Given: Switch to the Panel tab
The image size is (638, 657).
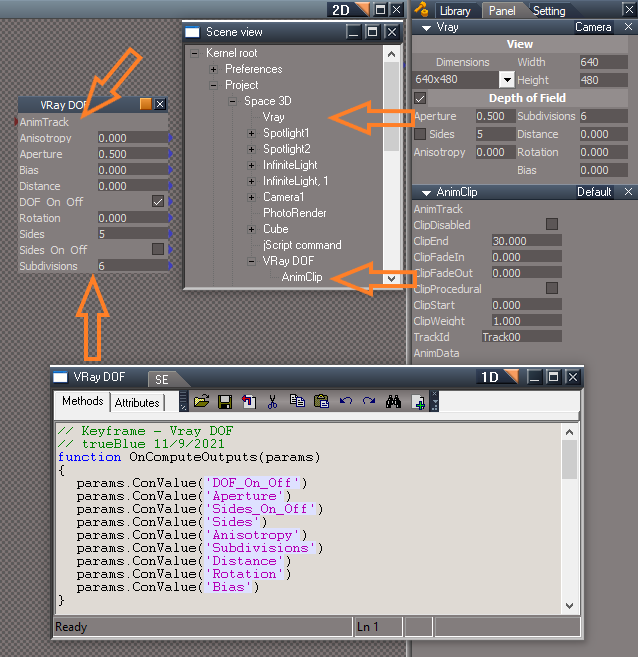Looking at the screenshot, I should [x=502, y=10].
